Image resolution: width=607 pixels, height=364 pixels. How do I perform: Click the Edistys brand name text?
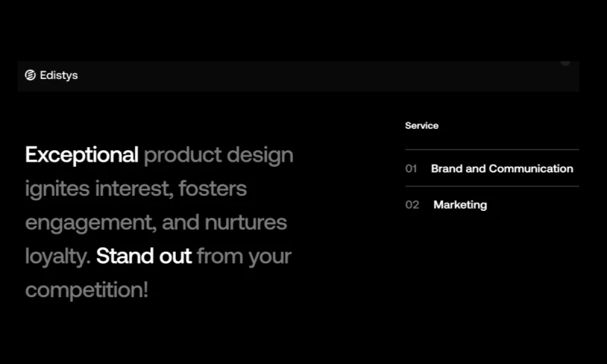click(x=58, y=75)
